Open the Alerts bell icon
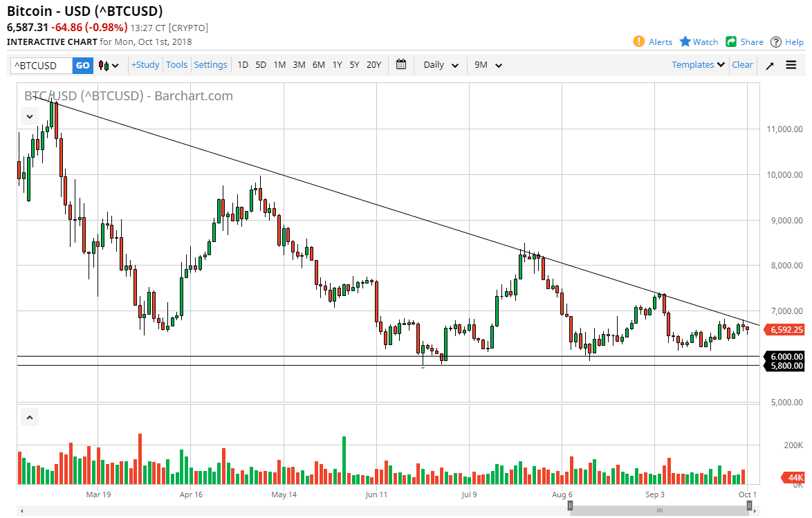 coord(638,41)
